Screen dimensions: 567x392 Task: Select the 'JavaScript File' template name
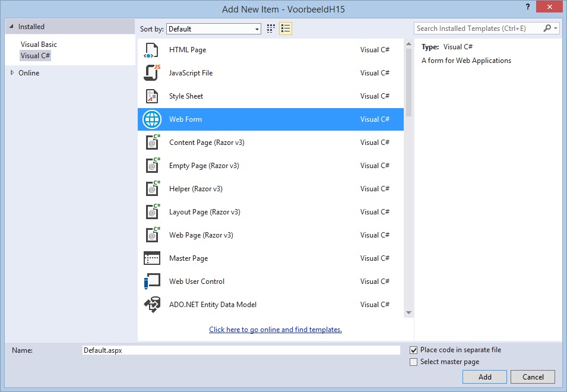[191, 73]
